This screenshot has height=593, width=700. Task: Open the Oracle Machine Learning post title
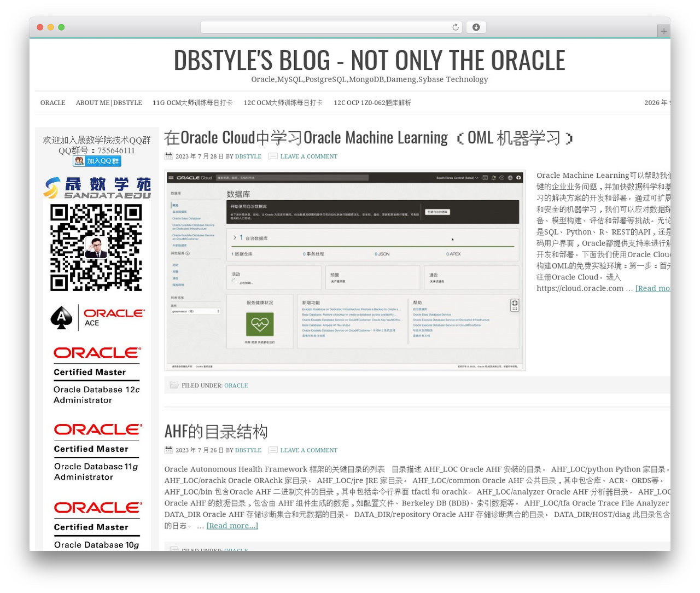369,138
